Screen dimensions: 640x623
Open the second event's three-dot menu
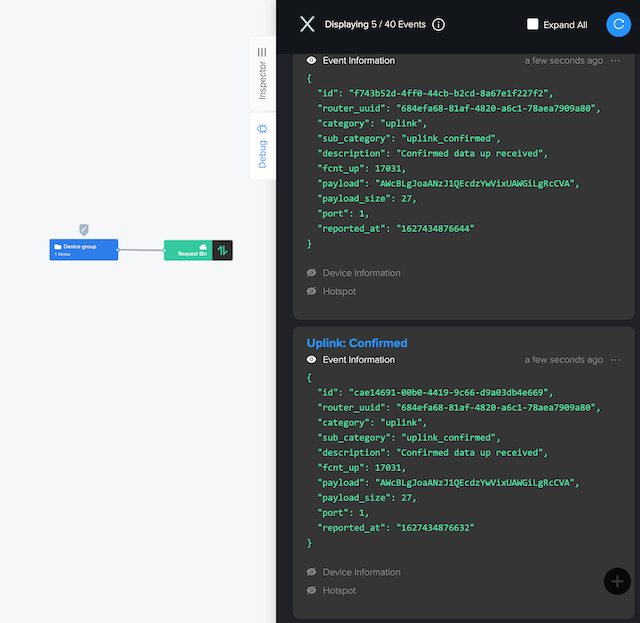click(615, 360)
